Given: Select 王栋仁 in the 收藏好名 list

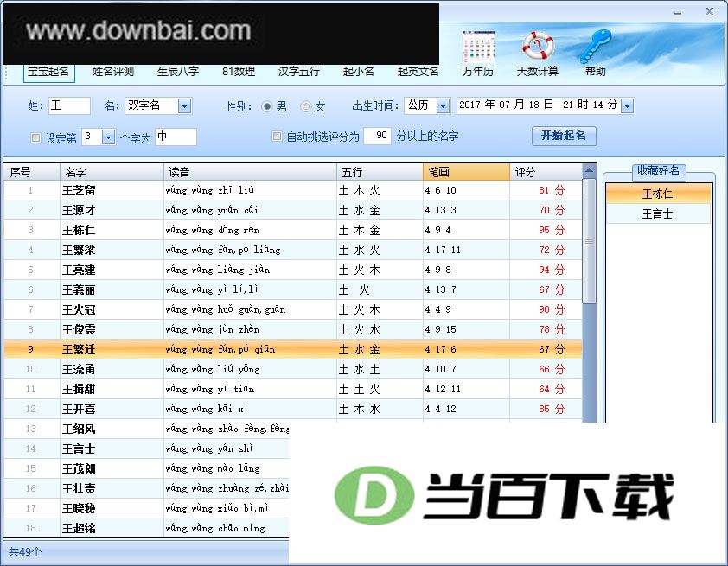Looking at the screenshot, I should [x=658, y=194].
